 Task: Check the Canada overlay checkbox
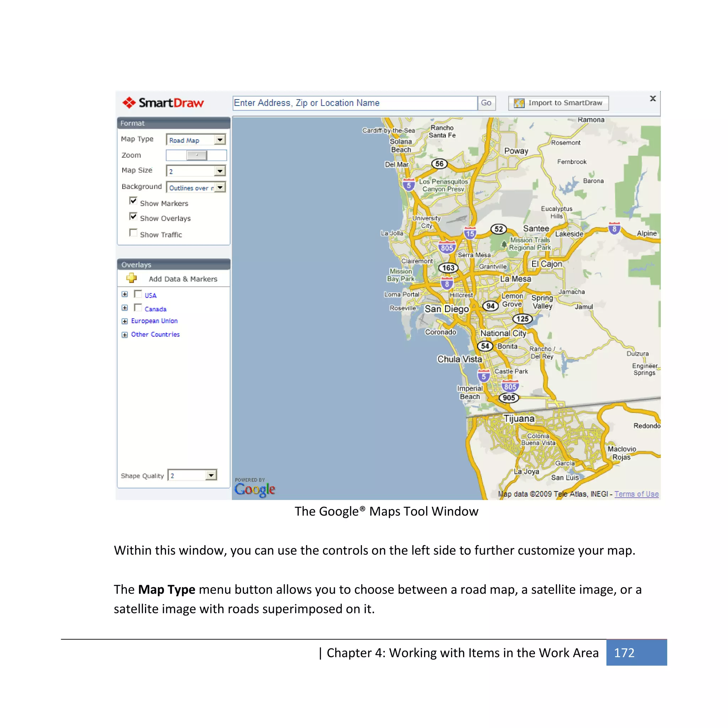(138, 307)
